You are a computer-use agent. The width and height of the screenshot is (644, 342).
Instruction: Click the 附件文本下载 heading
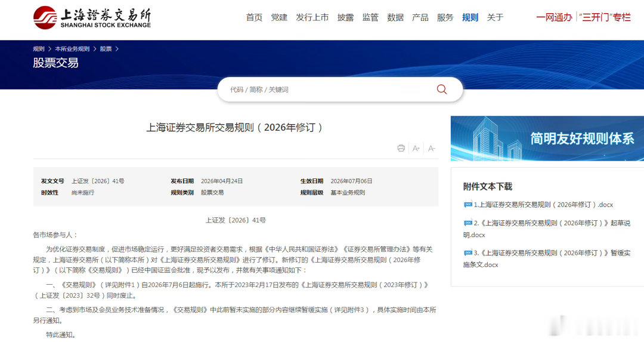[488, 187]
